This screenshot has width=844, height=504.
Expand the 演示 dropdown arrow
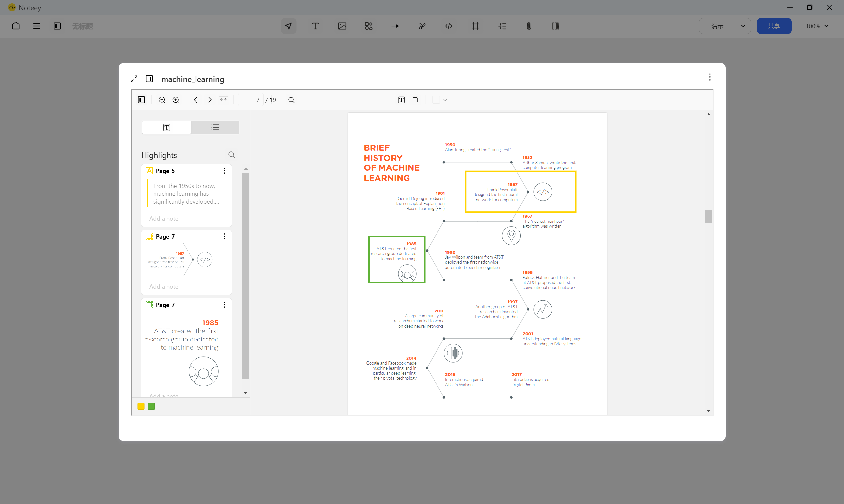743,26
